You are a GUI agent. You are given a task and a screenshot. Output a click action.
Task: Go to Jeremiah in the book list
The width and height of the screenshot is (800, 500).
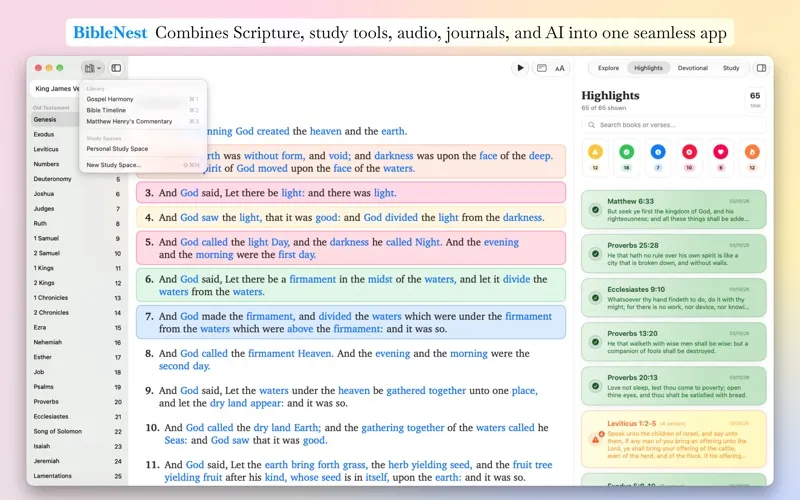[x=77, y=461]
